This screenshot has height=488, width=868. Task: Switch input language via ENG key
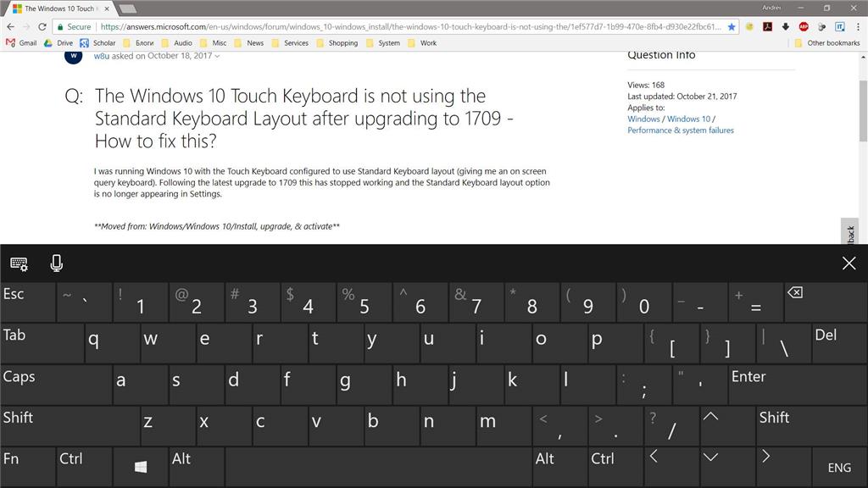[839, 467]
